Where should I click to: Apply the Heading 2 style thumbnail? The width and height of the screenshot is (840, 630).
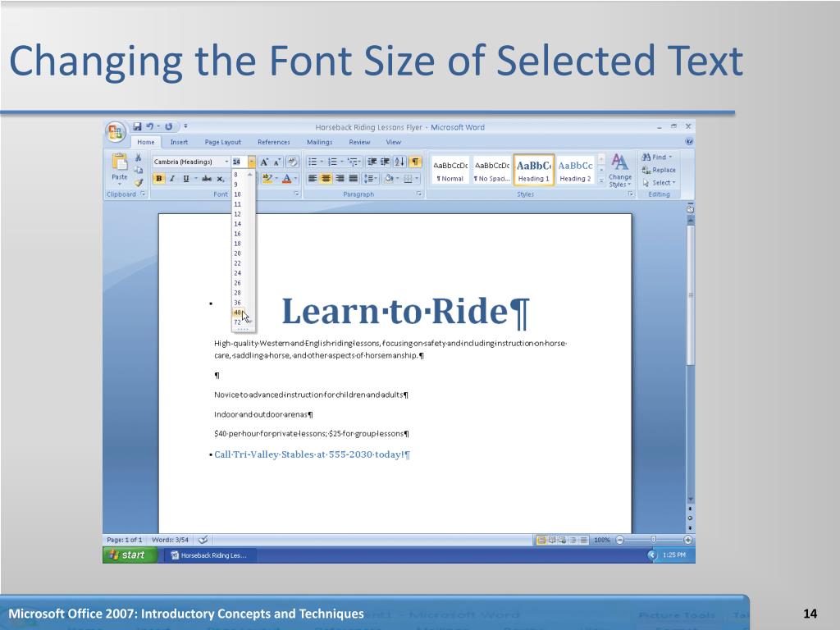click(x=575, y=171)
